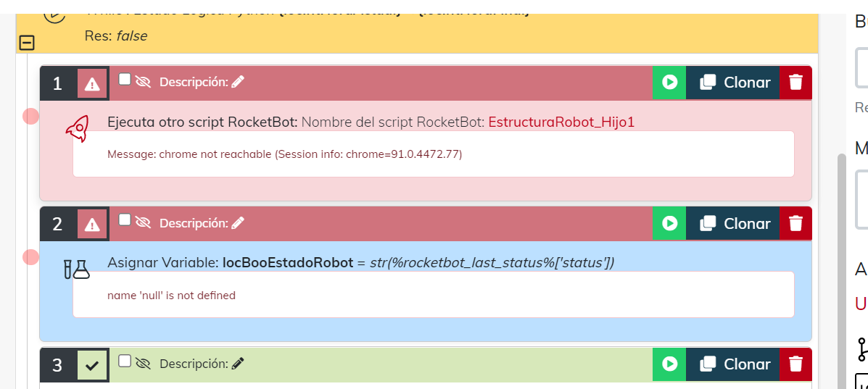Delete step 2 using red trash icon
Screen dimensions: 868x389
tap(795, 224)
